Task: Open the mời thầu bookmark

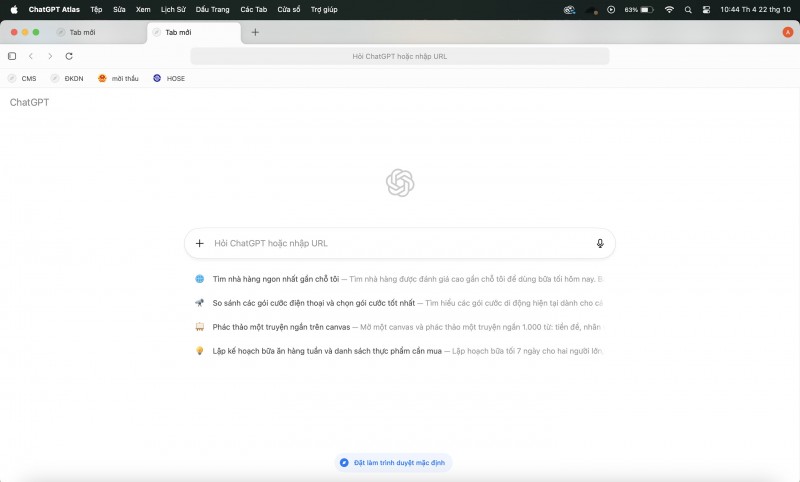Action: [x=118, y=78]
